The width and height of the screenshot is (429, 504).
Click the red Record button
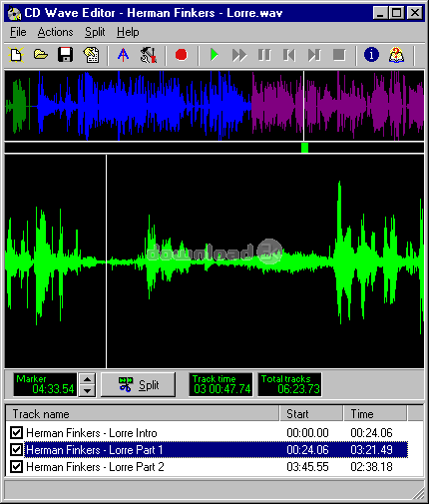tap(182, 55)
